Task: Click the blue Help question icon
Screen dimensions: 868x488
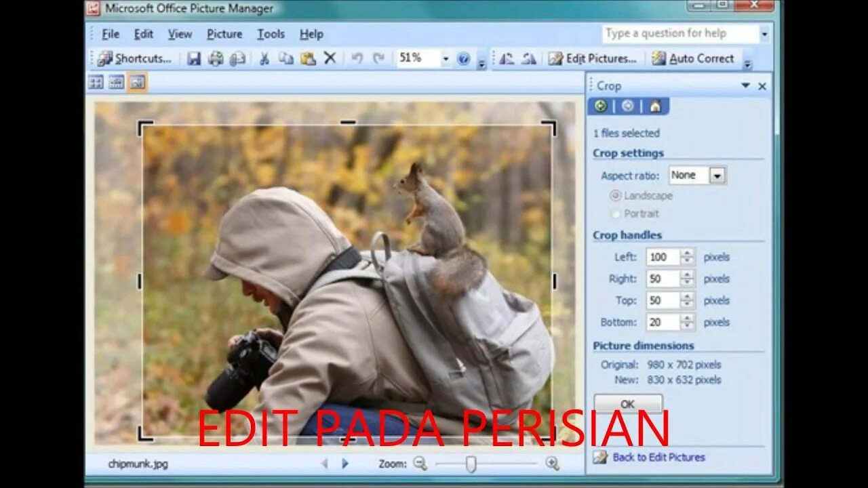Action: coord(463,59)
